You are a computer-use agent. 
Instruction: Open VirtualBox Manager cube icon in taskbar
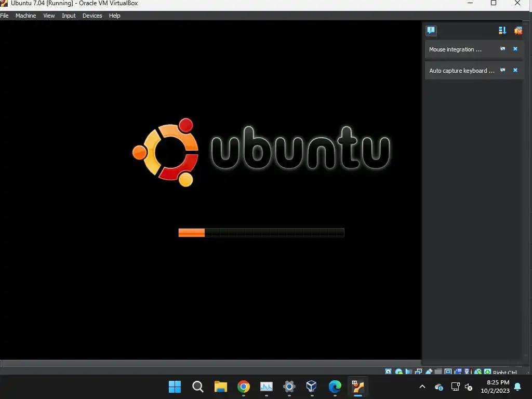(312, 387)
